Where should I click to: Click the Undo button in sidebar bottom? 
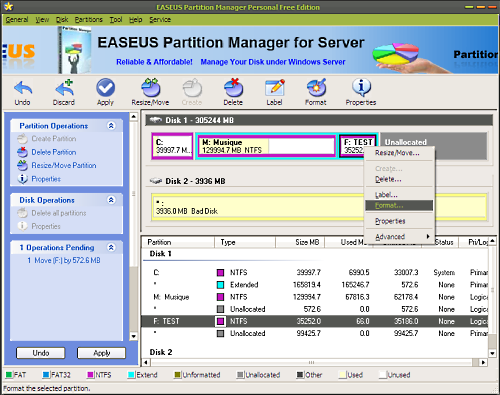(41, 353)
